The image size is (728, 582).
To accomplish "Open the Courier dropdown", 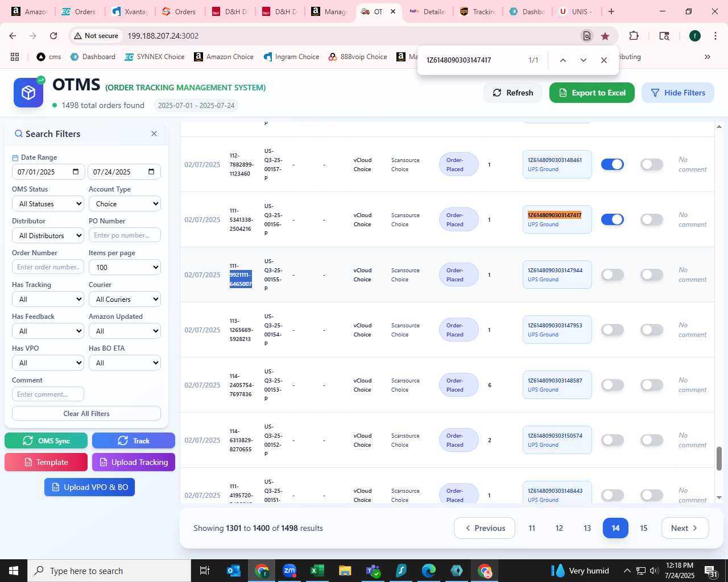I will pos(125,299).
